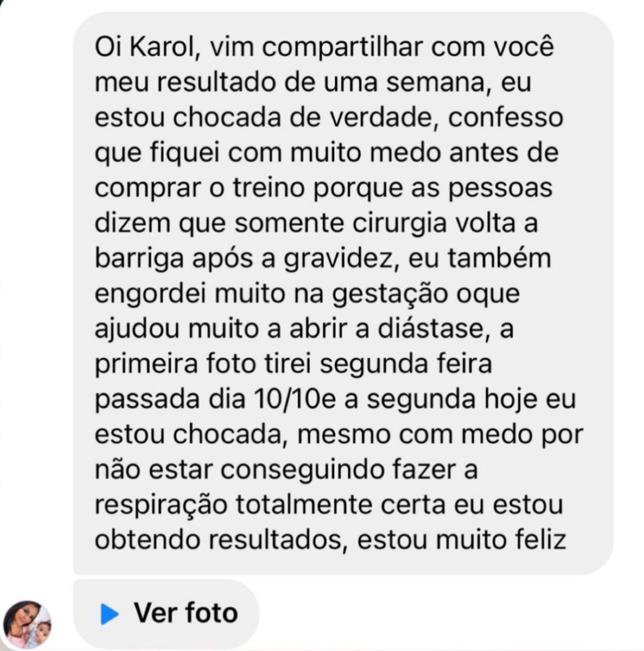The height and width of the screenshot is (651, 644).
Task: Open the Ver foto attachment
Action: tap(166, 613)
